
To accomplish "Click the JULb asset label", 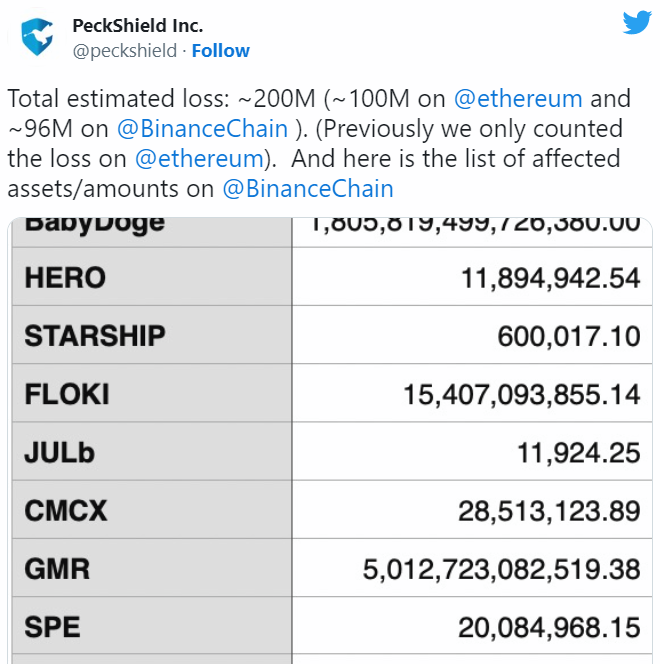I will [59, 452].
